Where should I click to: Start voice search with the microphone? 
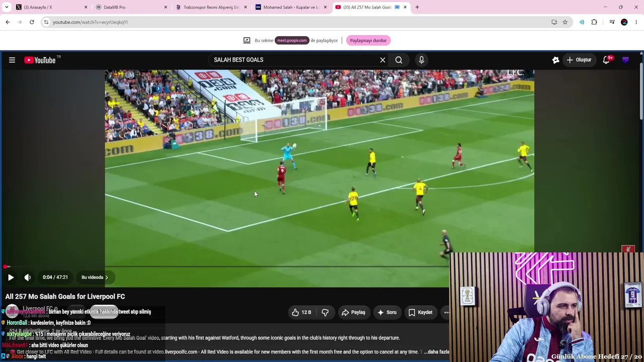[x=422, y=60]
